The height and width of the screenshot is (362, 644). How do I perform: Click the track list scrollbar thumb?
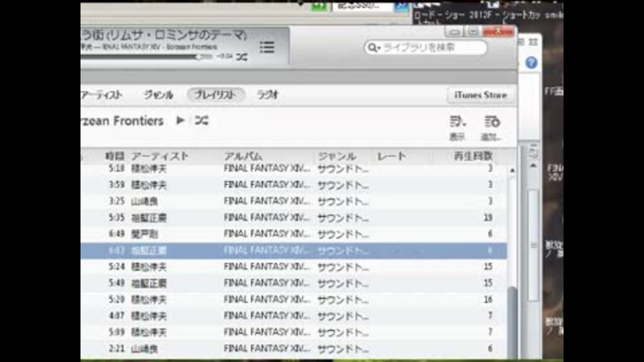pos(512,322)
